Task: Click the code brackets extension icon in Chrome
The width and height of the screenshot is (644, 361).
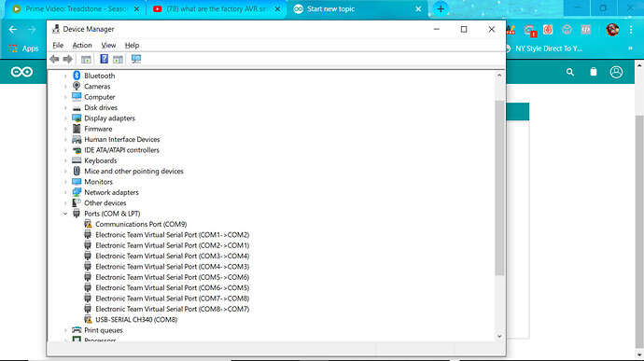Action: coord(586,30)
